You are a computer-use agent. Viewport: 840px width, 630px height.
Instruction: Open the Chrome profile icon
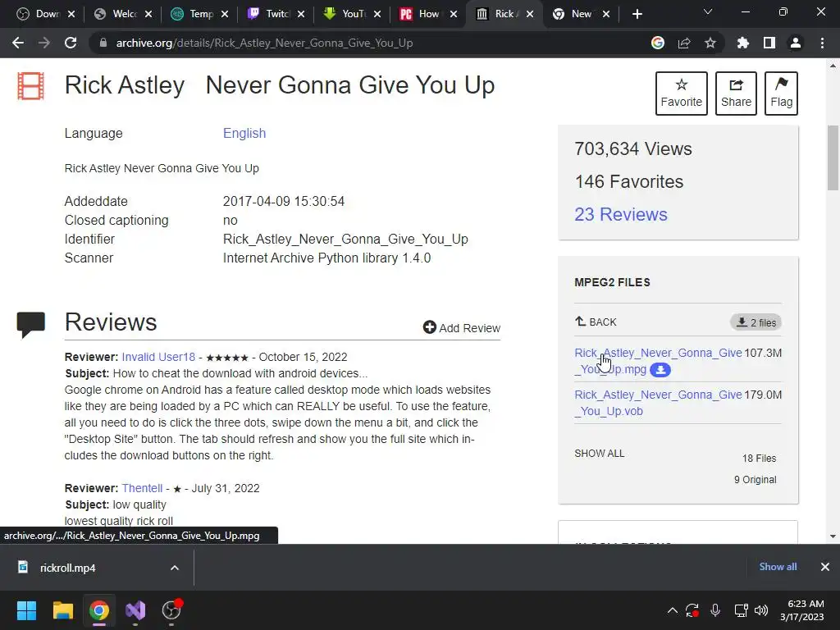pos(796,43)
